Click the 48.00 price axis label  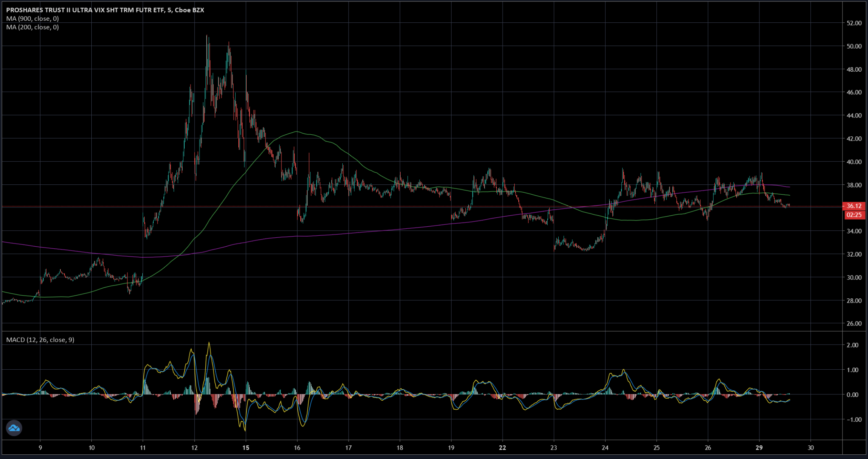(854, 70)
